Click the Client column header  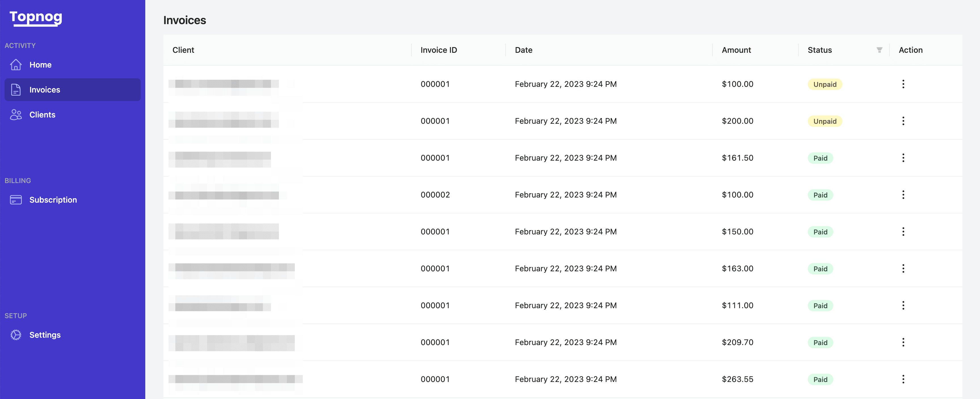tap(183, 50)
